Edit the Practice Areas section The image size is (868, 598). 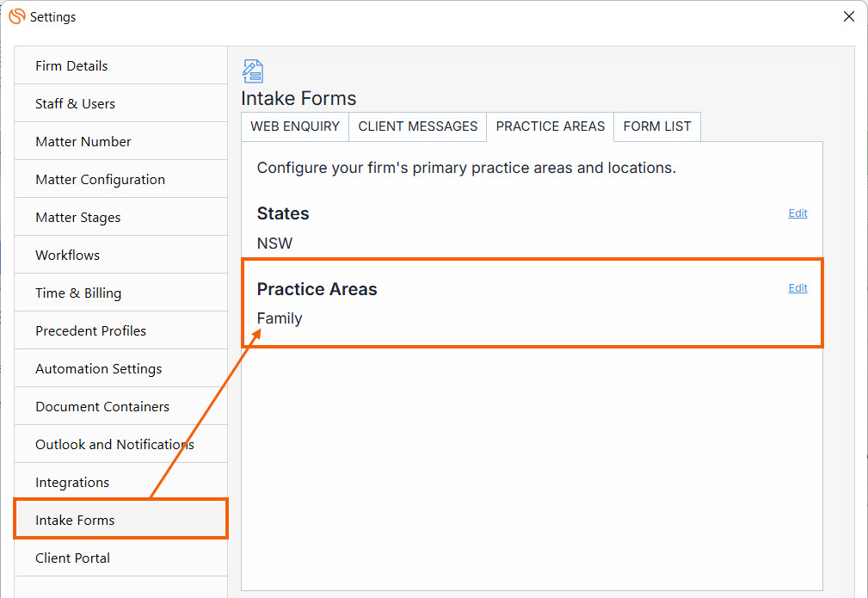[x=797, y=288]
